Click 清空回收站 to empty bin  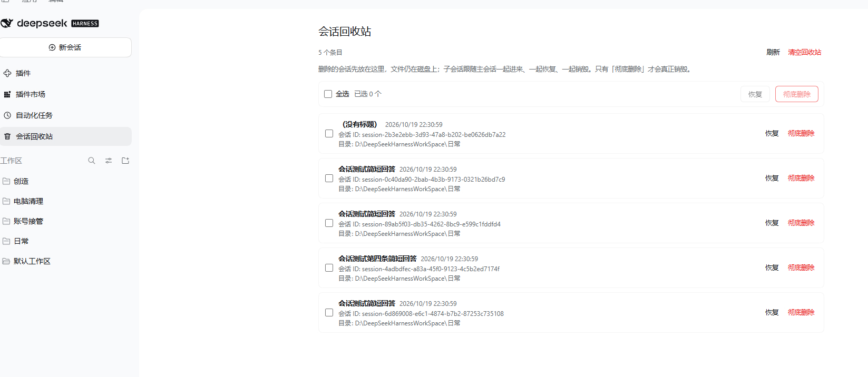click(805, 52)
